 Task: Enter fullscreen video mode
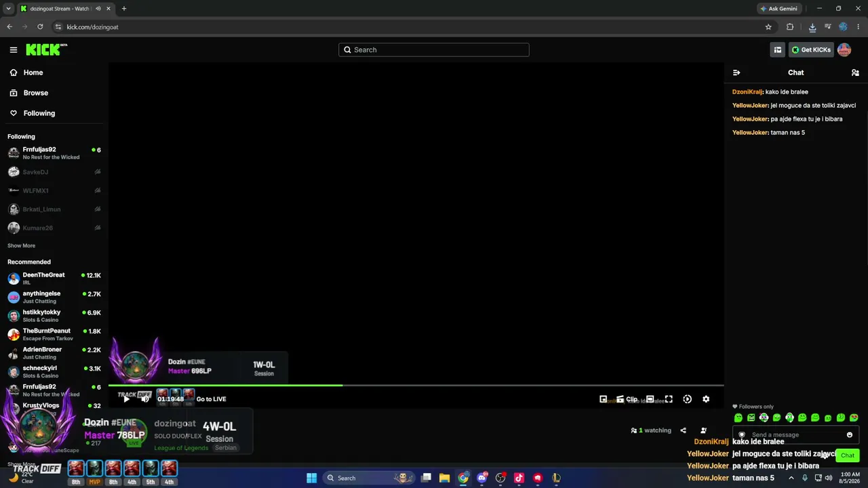pyautogui.click(x=669, y=399)
